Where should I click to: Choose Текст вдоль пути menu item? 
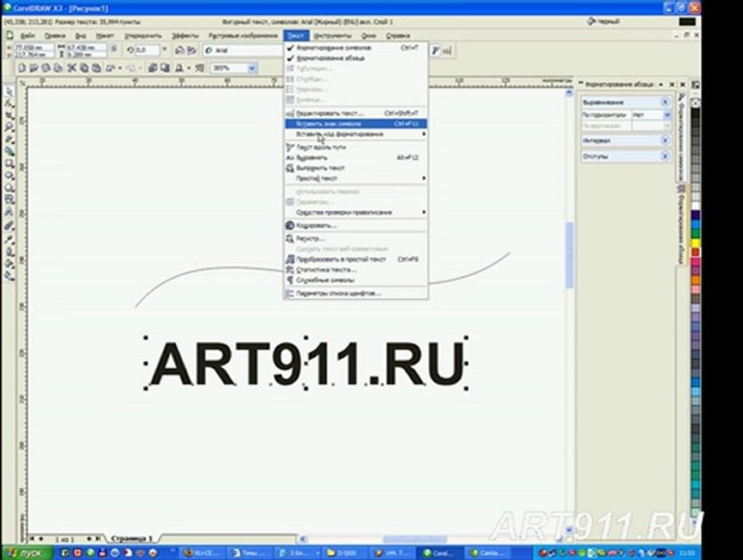click(356, 147)
